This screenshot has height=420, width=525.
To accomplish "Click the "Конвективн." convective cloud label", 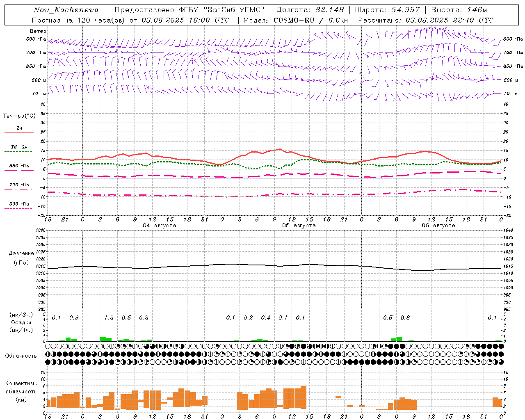I will [21, 383].
